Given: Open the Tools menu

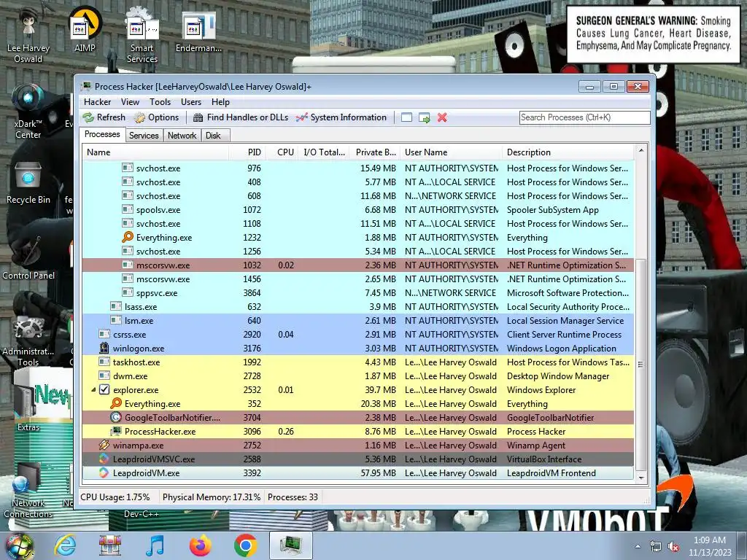Looking at the screenshot, I should tap(160, 102).
